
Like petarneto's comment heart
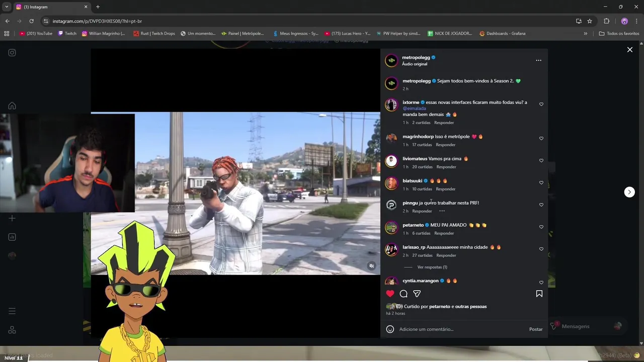pyautogui.click(x=541, y=227)
